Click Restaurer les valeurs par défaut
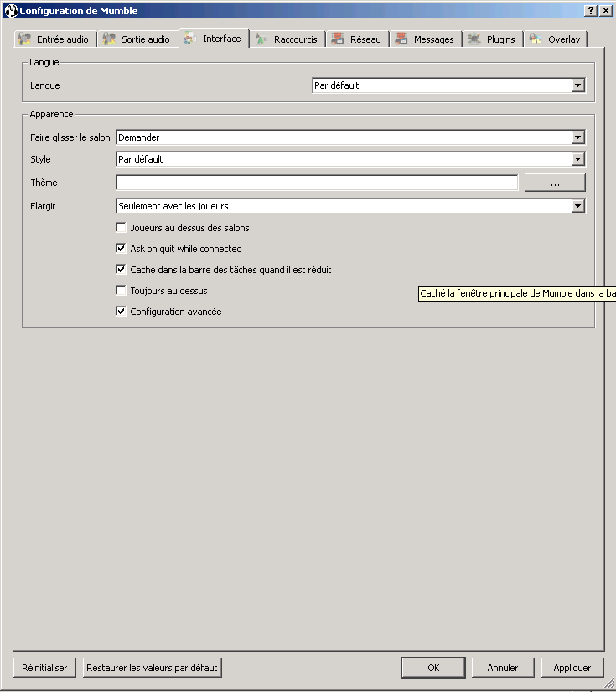Image resolution: width=616 pixels, height=692 pixels. pos(152,668)
